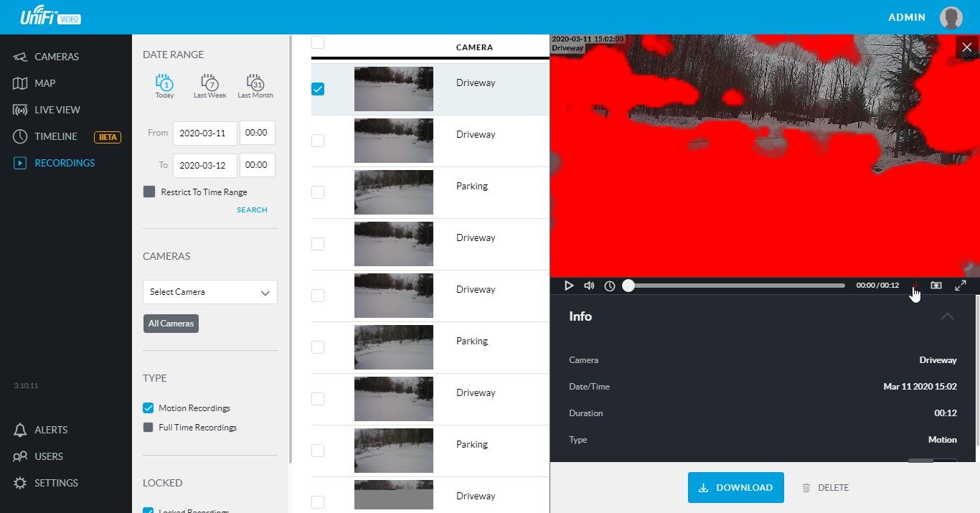Collapse the Info panel section

947,316
